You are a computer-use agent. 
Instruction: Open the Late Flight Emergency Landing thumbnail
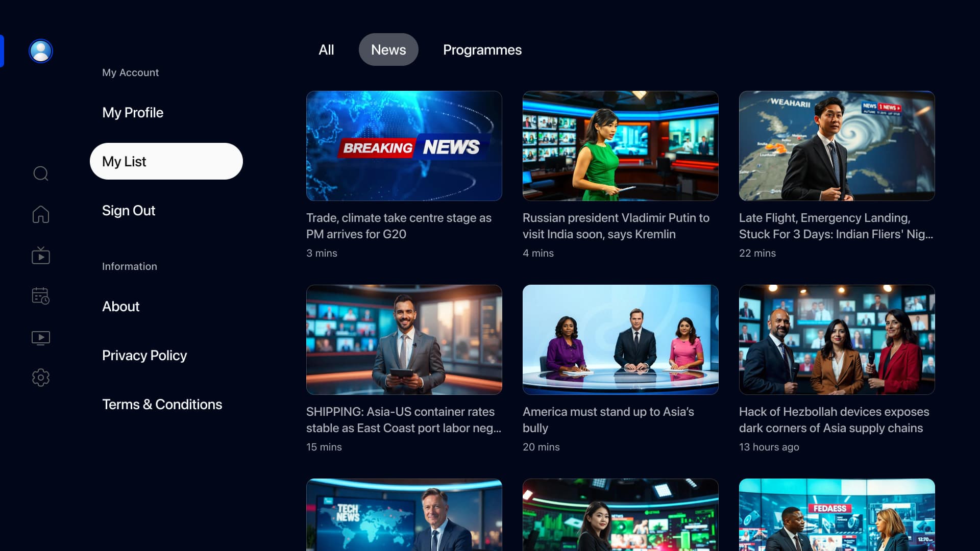837,146
